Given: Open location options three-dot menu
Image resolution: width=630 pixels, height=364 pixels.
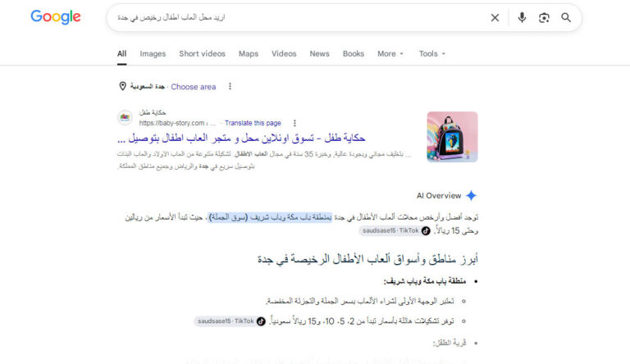Looking at the screenshot, I should [230, 86].
